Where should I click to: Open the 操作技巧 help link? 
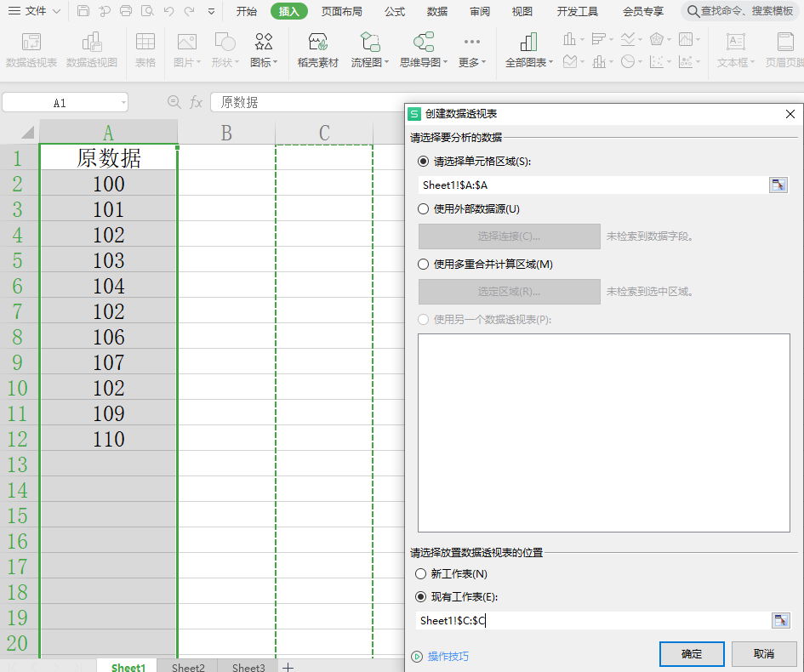(448, 657)
